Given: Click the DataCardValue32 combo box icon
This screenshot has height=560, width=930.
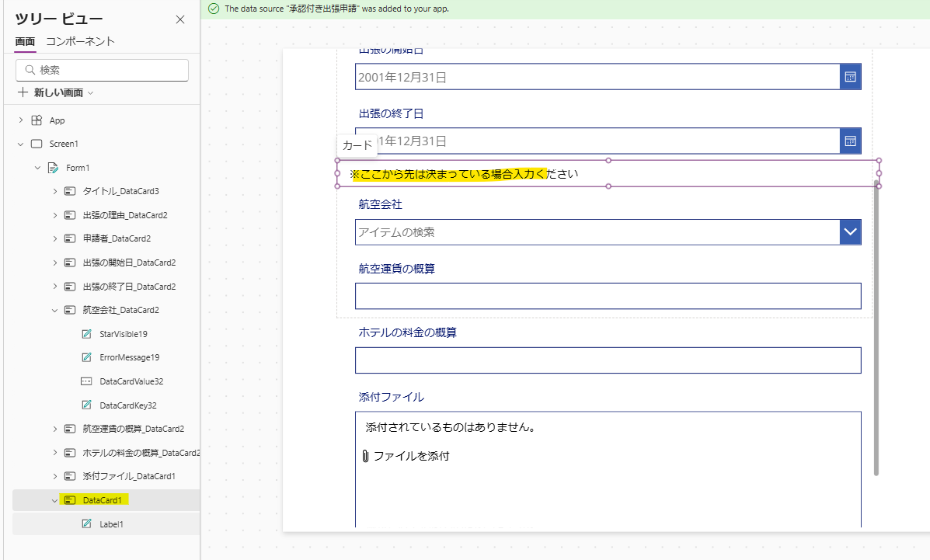Looking at the screenshot, I should [86, 381].
